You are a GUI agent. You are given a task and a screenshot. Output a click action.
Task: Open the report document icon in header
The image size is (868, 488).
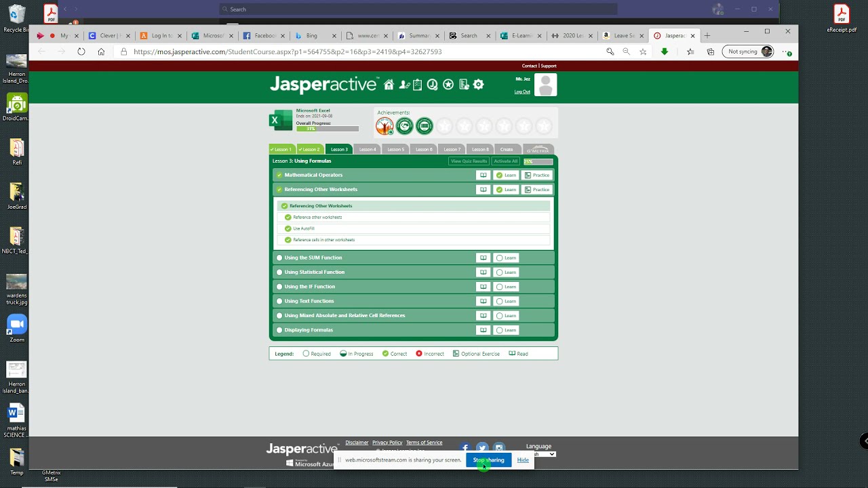[x=464, y=85]
